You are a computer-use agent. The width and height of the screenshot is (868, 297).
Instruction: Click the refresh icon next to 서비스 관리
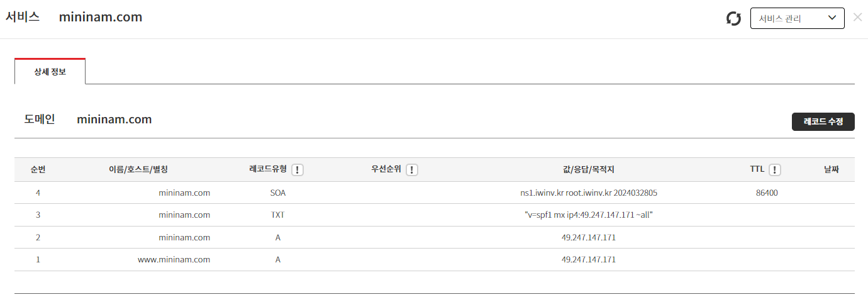(x=733, y=18)
